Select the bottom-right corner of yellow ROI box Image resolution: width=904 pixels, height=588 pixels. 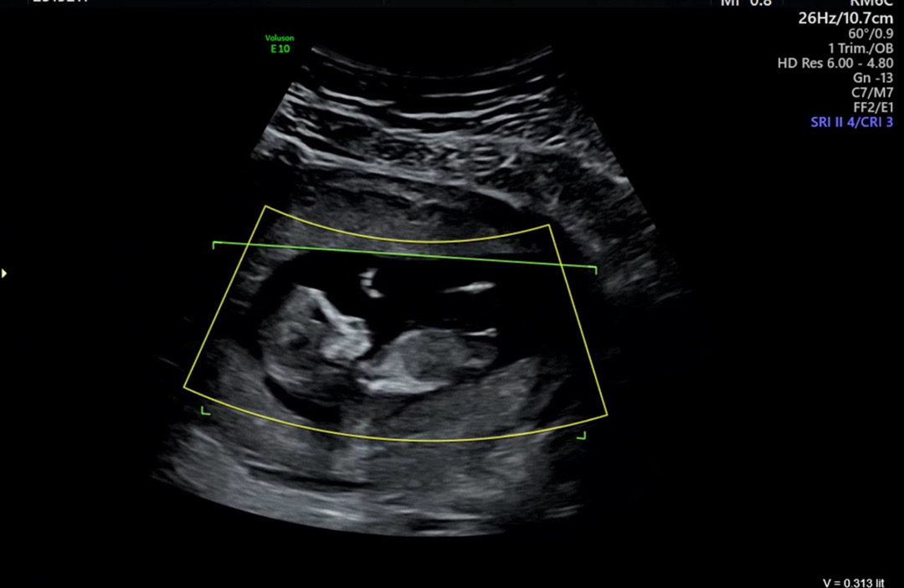click(607, 415)
